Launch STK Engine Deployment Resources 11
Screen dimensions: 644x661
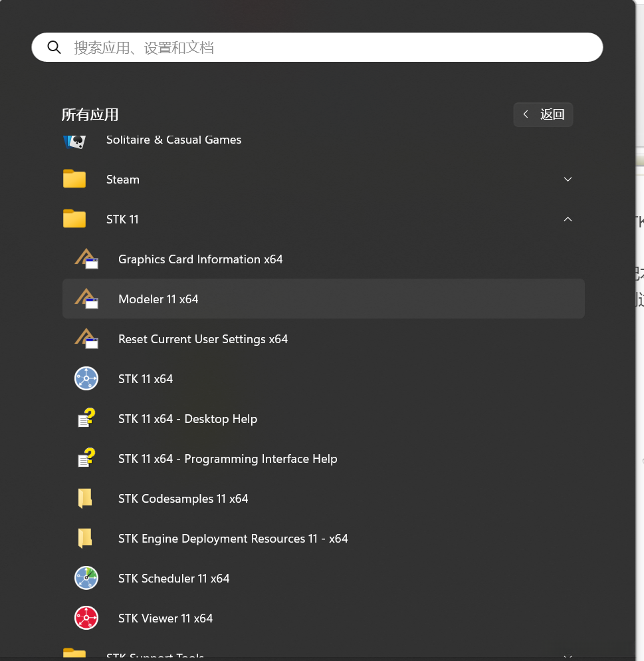(x=233, y=539)
